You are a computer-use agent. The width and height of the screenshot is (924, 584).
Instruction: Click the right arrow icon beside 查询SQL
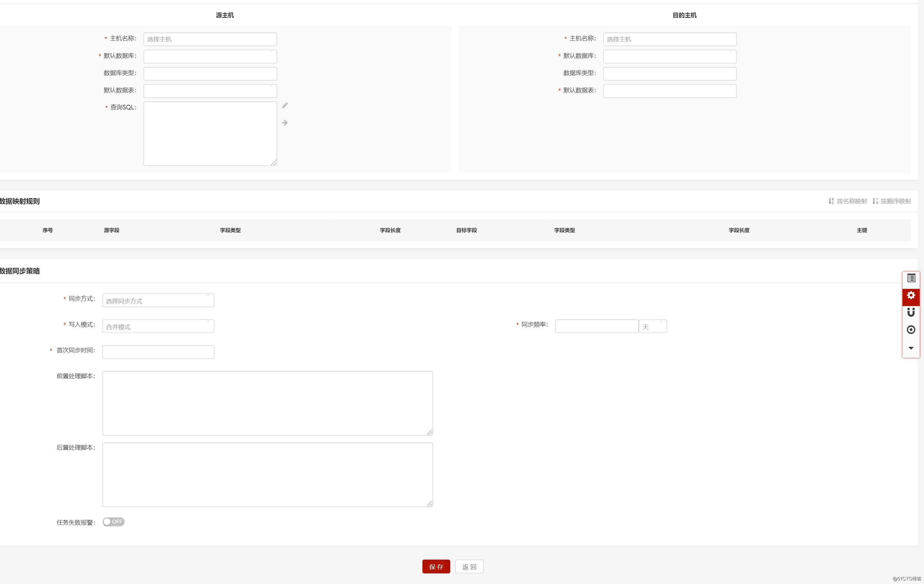285,123
